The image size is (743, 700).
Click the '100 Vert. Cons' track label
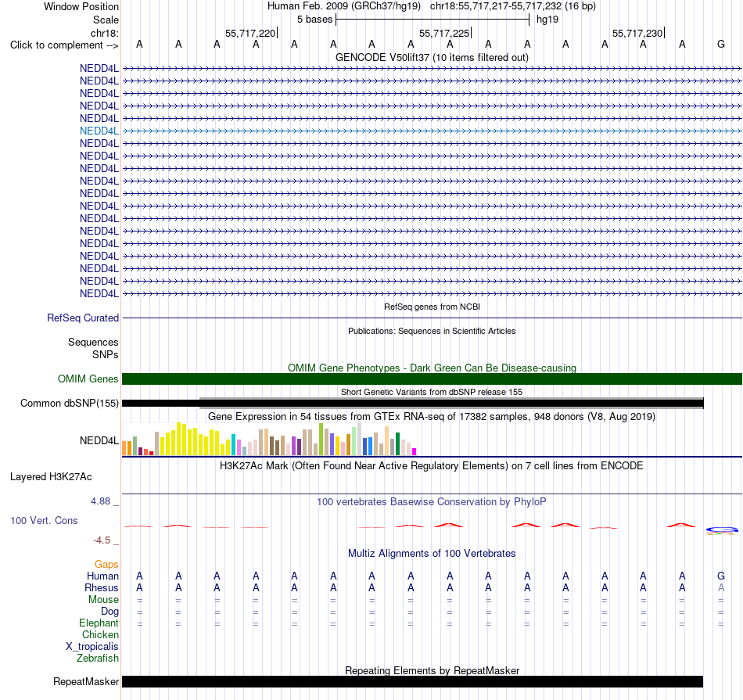pyautogui.click(x=44, y=520)
